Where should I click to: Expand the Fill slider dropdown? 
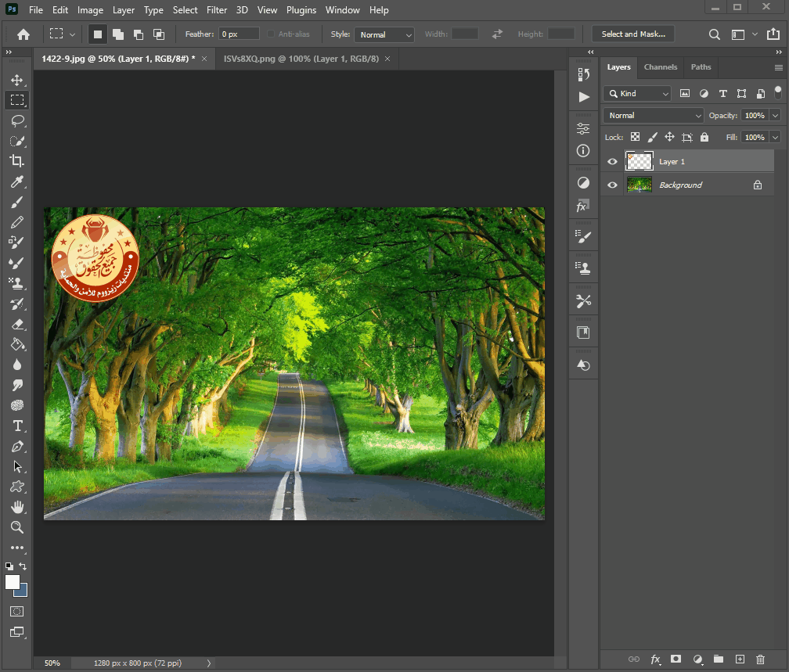point(776,138)
